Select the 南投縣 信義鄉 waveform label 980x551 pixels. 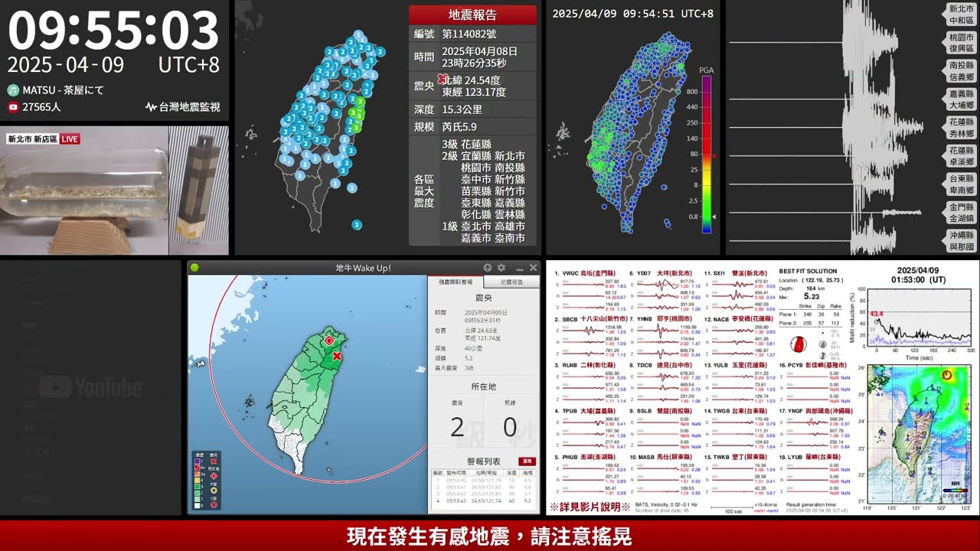click(962, 71)
